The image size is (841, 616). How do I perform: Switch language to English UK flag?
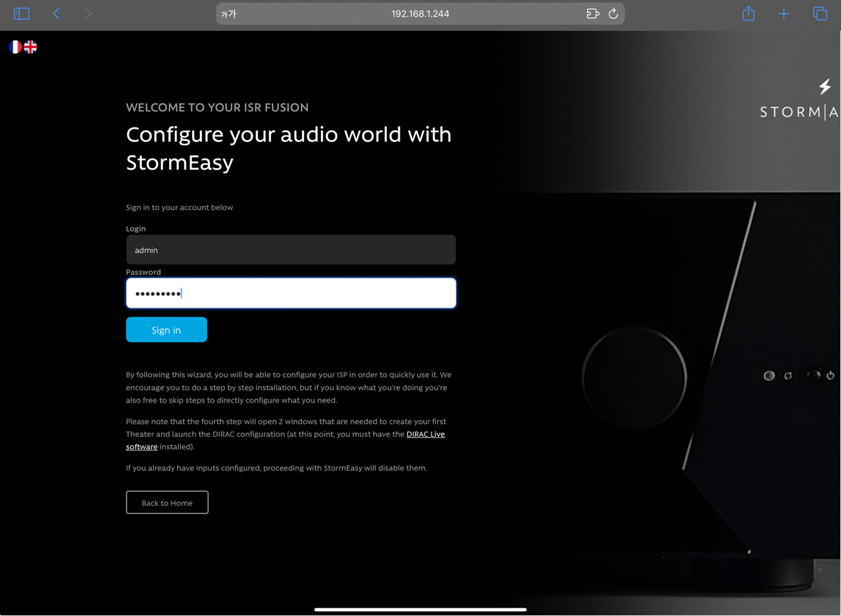[30, 47]
